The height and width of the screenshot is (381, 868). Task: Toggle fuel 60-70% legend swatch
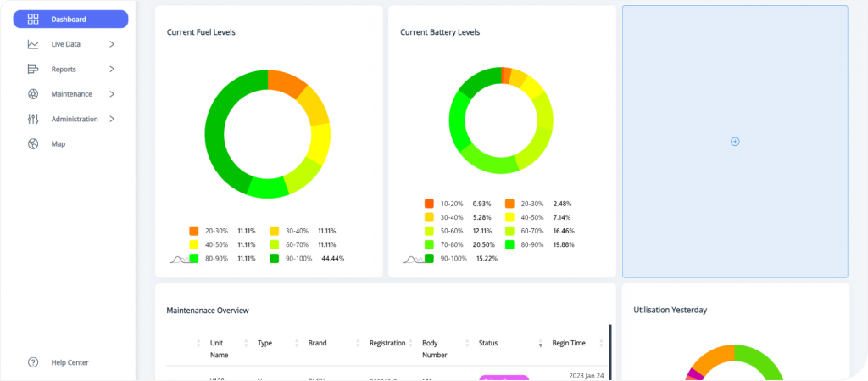[x=275, y=244]
